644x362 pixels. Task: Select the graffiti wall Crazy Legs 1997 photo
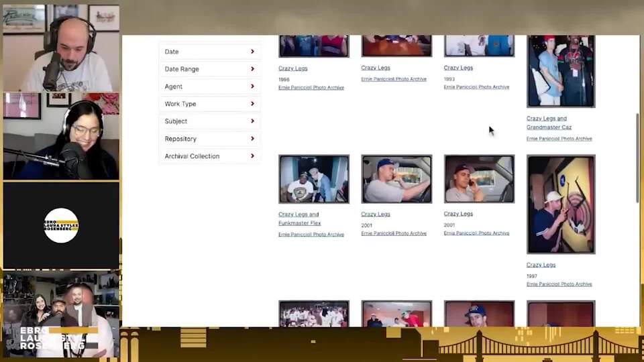coord(561,204)
